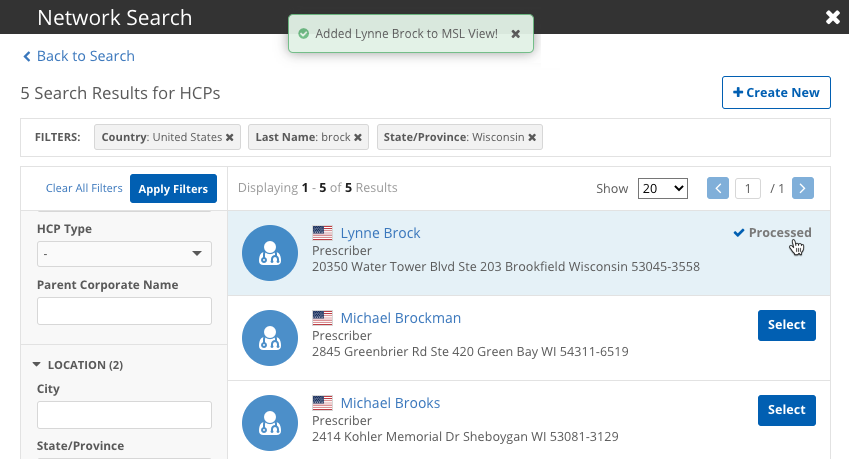
Task: Click Michael Brockman's prescriber avatar icon
Action: click(270, 338)
